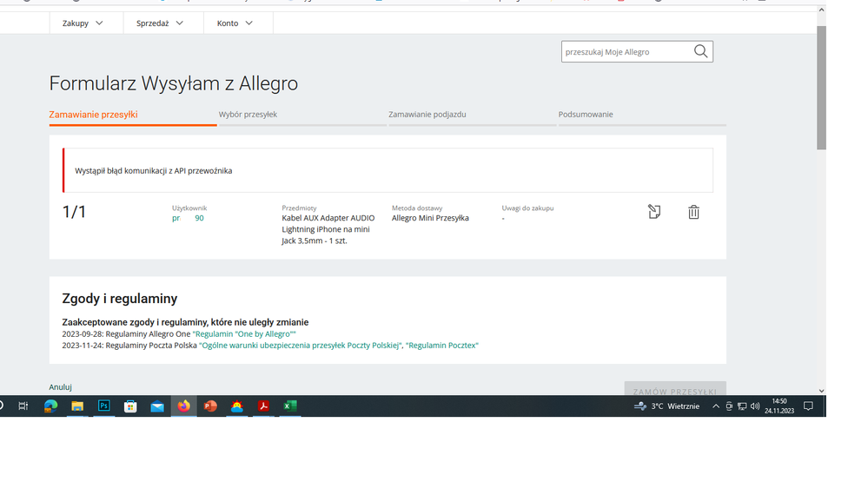Open Task View from the taskbar
This screenshot has height=488, width=868.
point(23,406)
